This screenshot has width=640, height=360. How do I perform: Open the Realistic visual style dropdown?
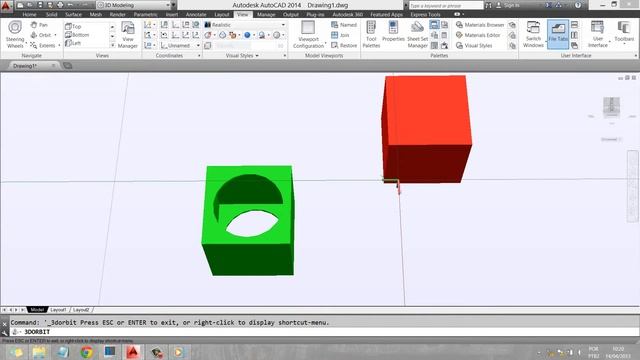tap(244, 25)
